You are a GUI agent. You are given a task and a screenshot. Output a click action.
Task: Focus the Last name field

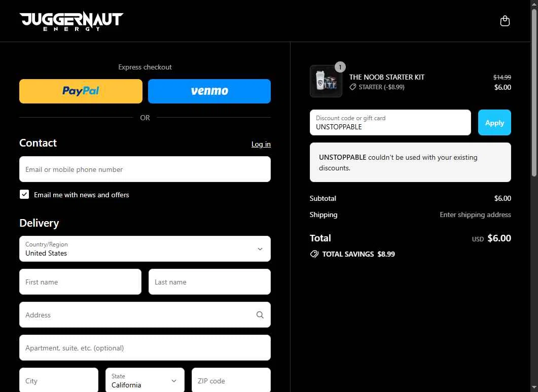(x=209, y=282)
